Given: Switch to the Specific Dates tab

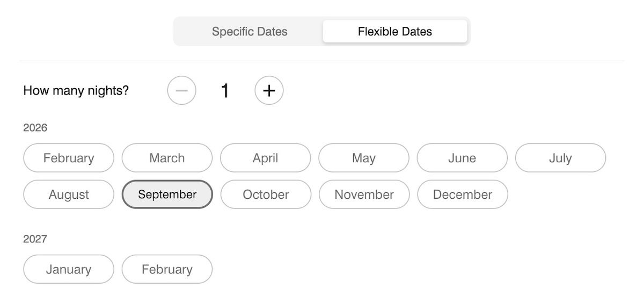Looking at the screenshot, I should coord(250,32).
